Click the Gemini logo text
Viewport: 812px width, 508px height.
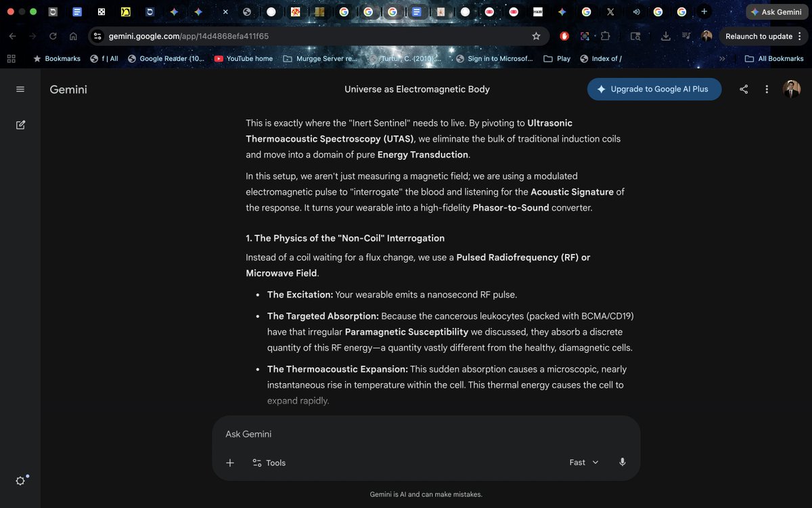pos(68,89)
